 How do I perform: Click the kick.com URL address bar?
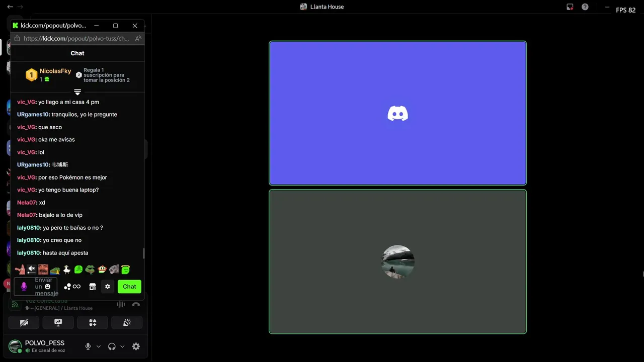[x=76, y=38]
